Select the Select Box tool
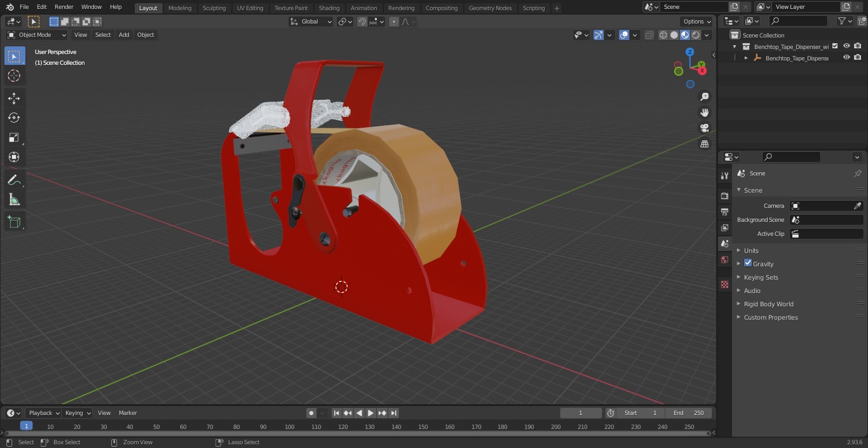 (x=14, y=57)
